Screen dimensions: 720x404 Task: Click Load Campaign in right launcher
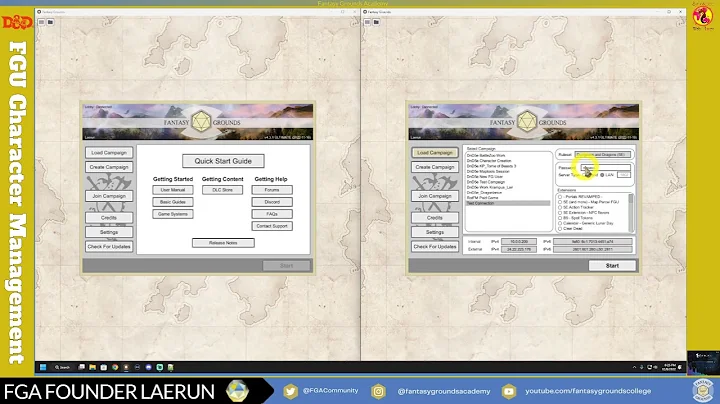pos(435,152)
